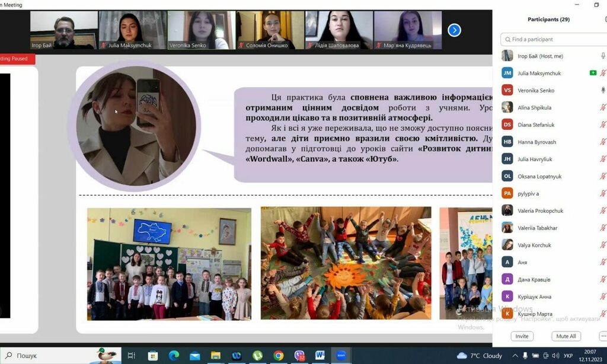
Task: Open the УКР keyboard language switcher
Action: 567,356
